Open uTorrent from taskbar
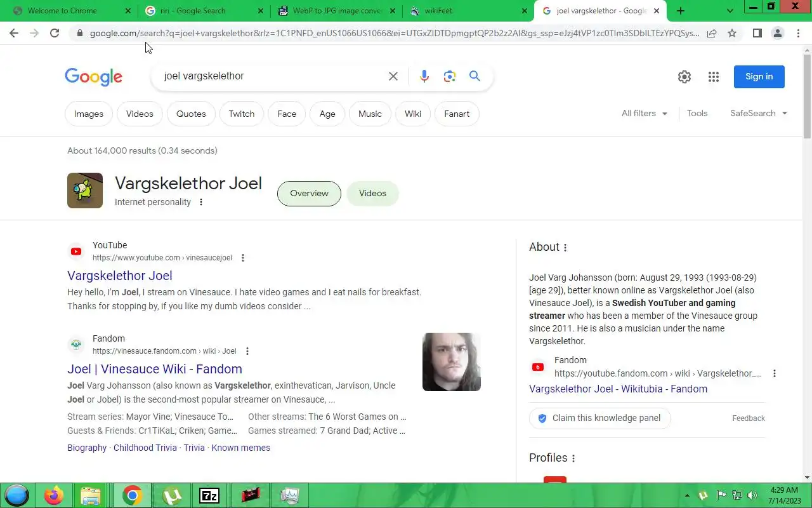The height and width of the screenshot is (508, 812). pyautogui.click(x=171, y=495)
